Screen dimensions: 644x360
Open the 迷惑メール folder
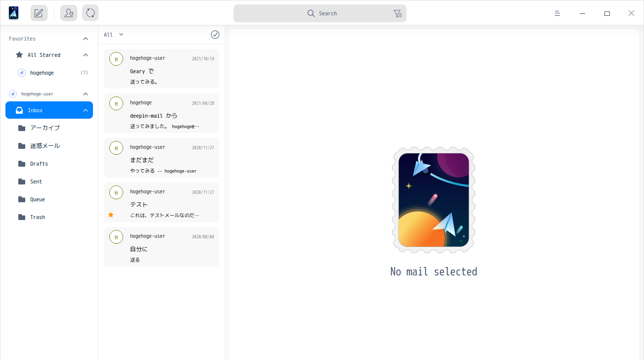click(x=49, y=146)
